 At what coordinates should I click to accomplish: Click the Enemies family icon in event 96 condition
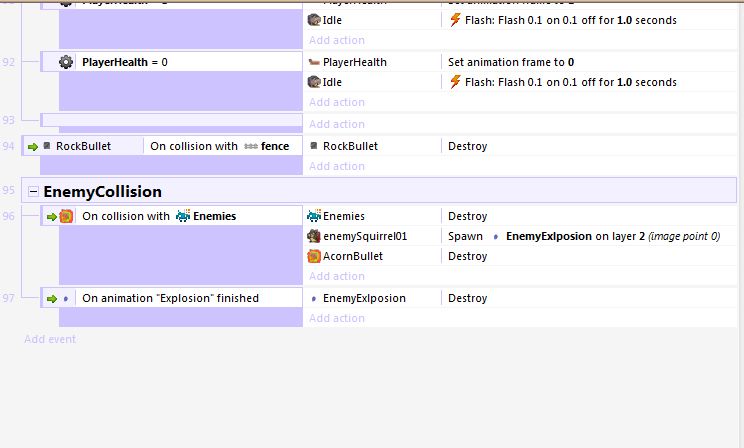183,216
